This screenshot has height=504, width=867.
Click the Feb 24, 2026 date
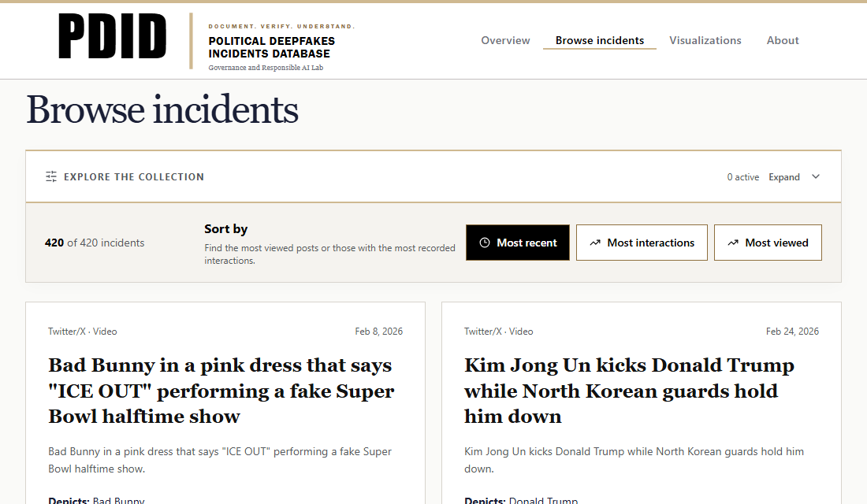point(792,332)
